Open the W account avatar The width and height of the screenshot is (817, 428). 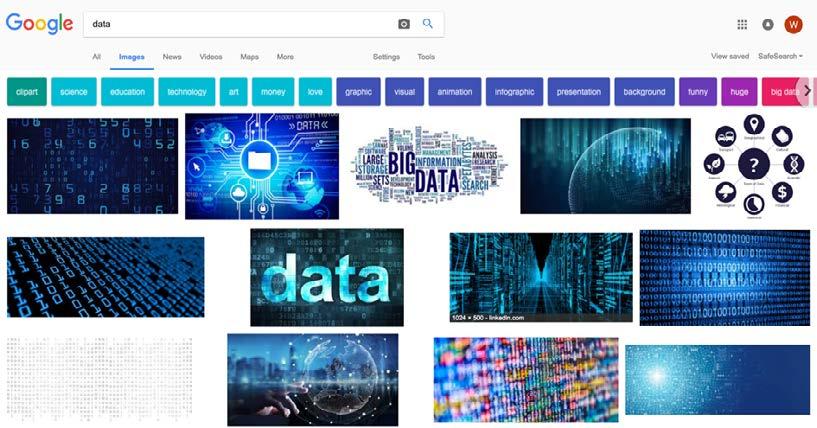(794, 24)
